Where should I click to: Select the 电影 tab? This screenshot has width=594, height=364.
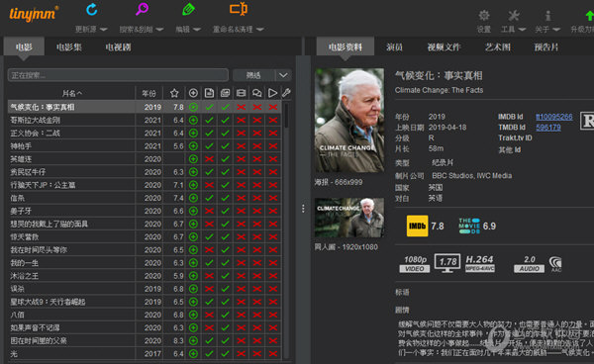coord(24,46)
